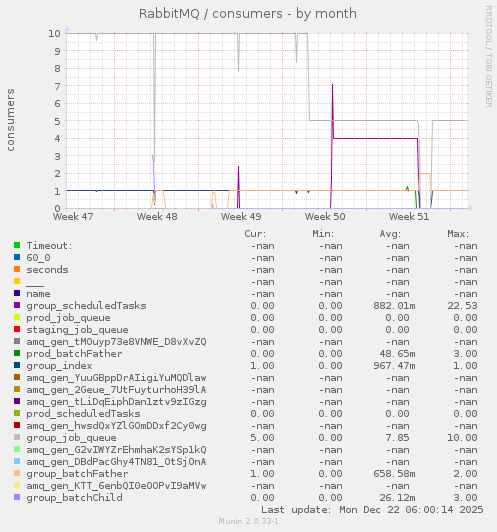Image resolution: width=497 pixels, height=532 pixels.
Task: Click the y-axis value 5 label
Action: 57,121
